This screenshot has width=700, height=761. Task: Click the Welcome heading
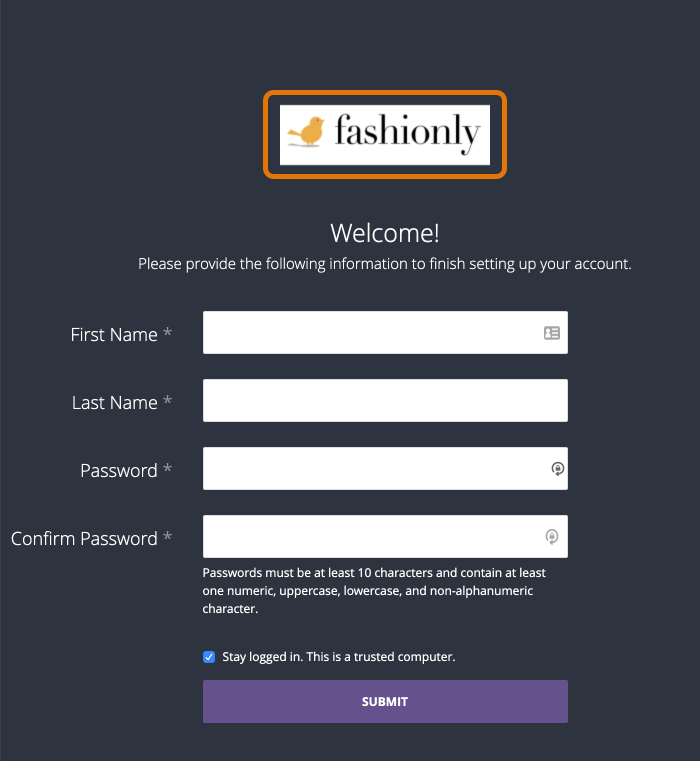coord(384,233)
